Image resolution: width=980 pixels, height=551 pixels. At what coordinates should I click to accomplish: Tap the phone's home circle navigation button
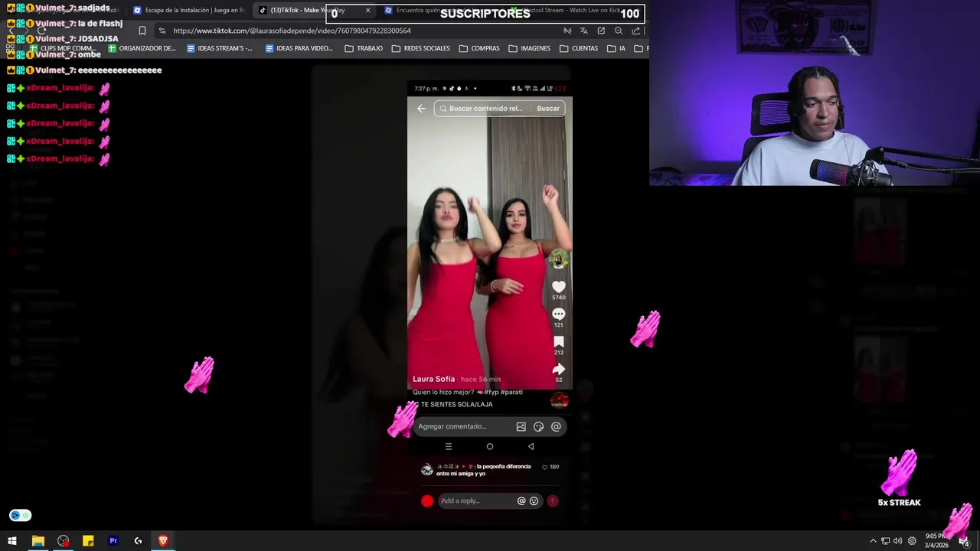[490, 446]
